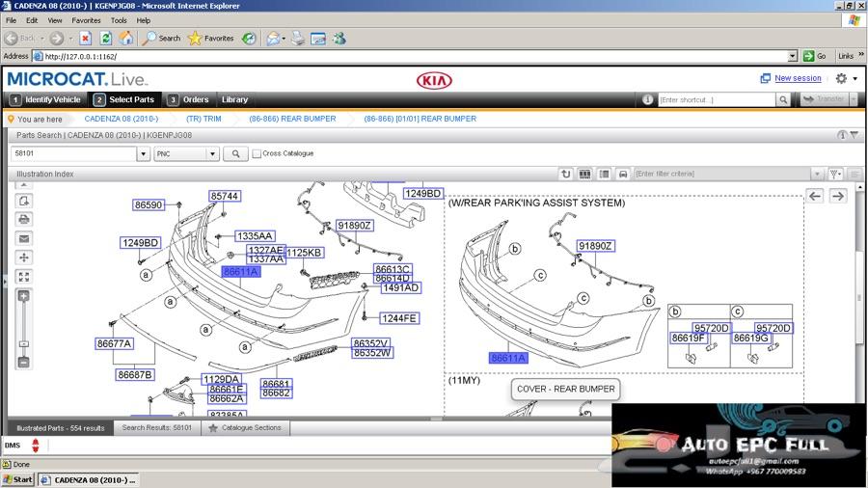868x488 pixels.
Task: Email the illustration using envelope icon
Action: (24, 238)
